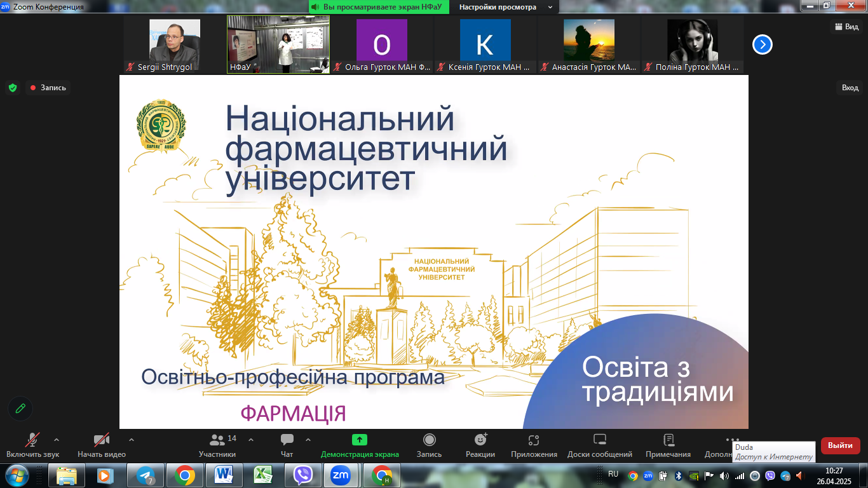Screen dimensions: 868x488
Task: Open the Вид view menu
Action: pyautogui.click(x=846, y=26)
